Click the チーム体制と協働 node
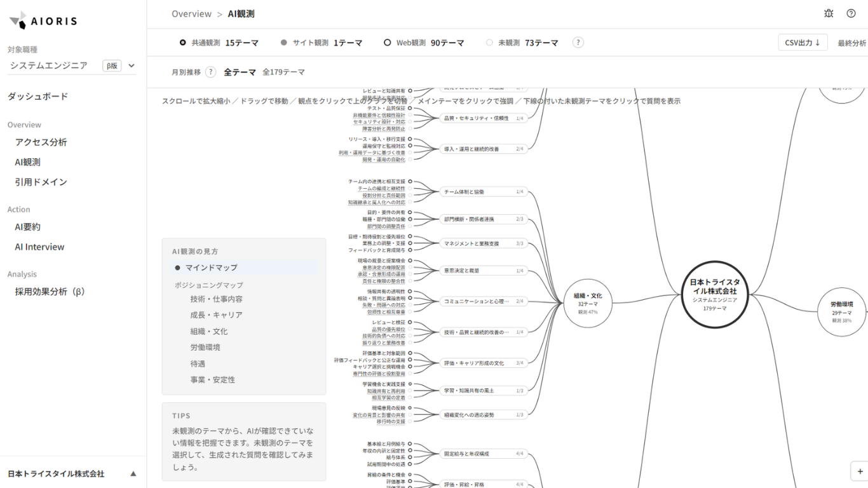868x488 pixels. pyautogui.click(x=484, y=191)
